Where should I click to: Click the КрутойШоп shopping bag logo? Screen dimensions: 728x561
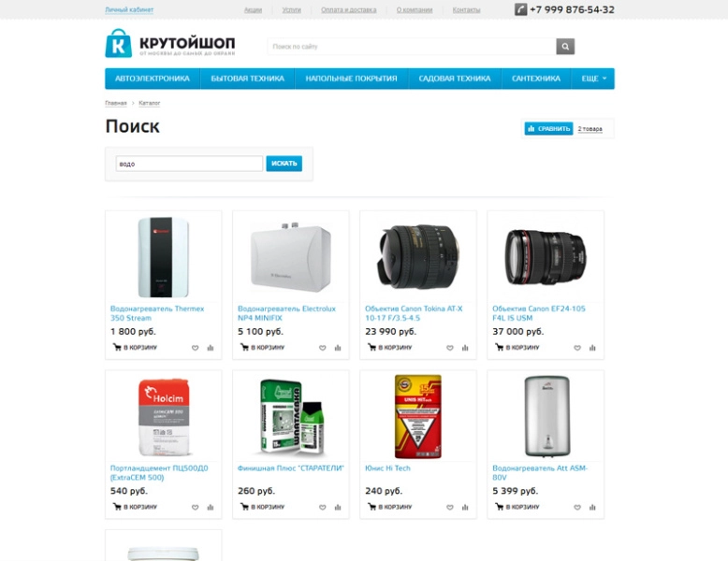click(119, 44)
